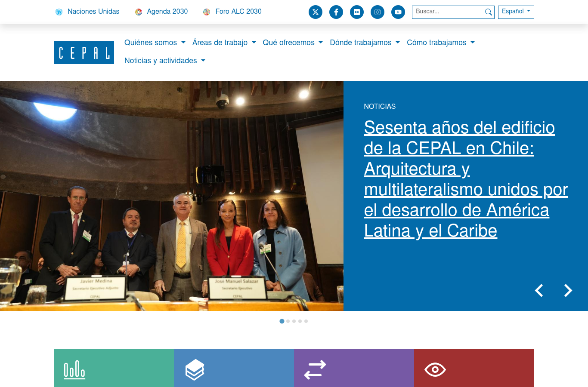Go to next carousel slide arrow
The height and width of the screenshot is (387, 588).
pyautogui.click(x=568, y=291)
